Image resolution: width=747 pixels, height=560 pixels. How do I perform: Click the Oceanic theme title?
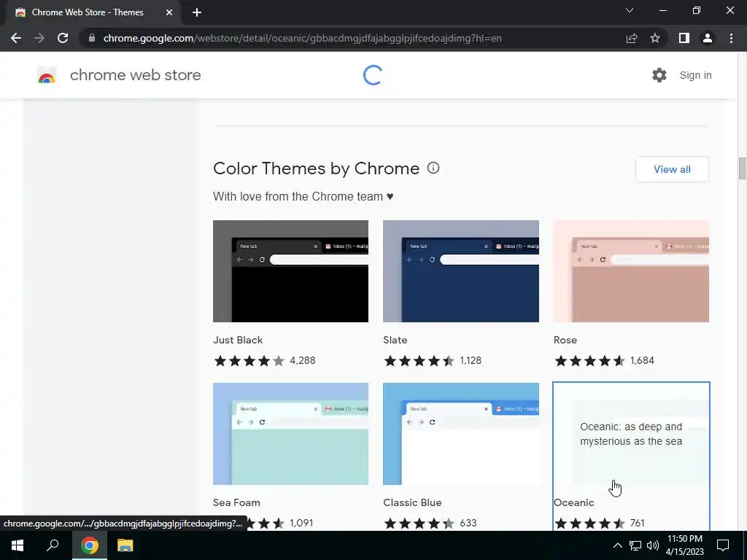point(573,502)
